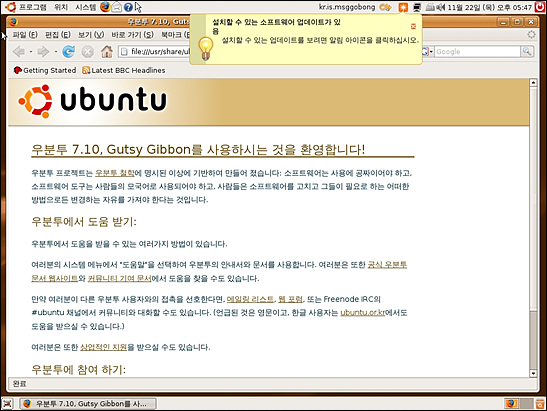547x411 pixels.
Task: Click the scrollbar down arrow
Action: coord(533,373)
